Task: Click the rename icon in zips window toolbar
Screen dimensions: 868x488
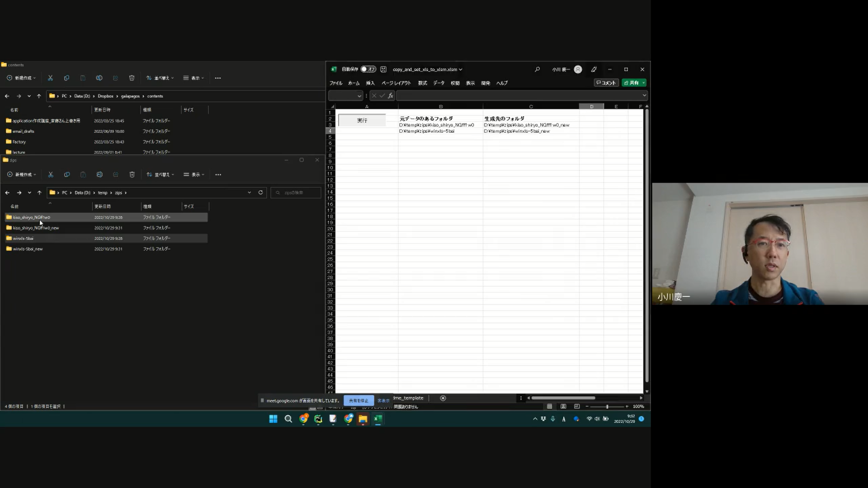Action: tap(99, 174)
